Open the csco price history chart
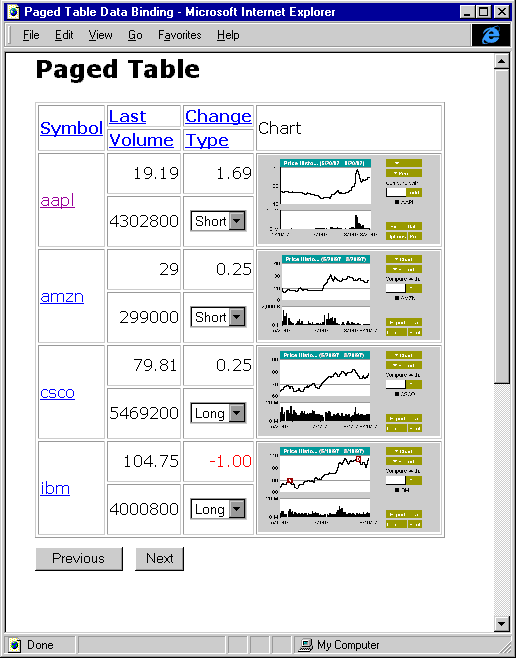This screenshot has height=658, width=516. pos(349,392)
